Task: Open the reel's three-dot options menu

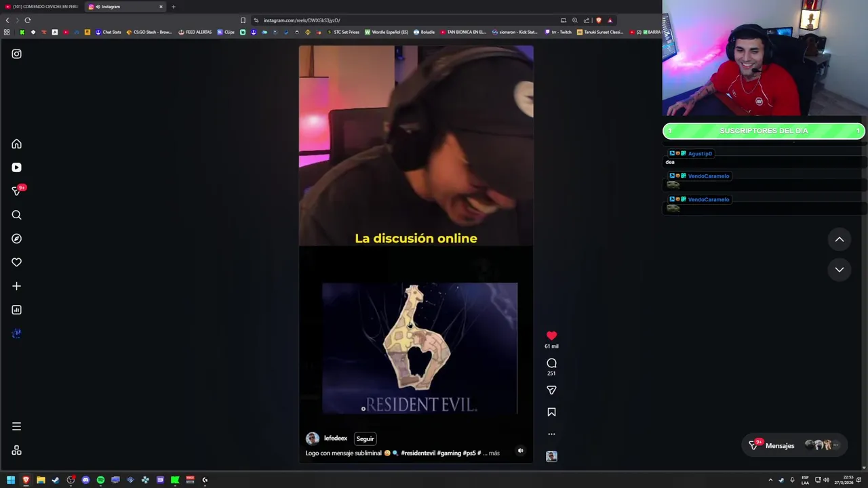Action: click(551, 434)
